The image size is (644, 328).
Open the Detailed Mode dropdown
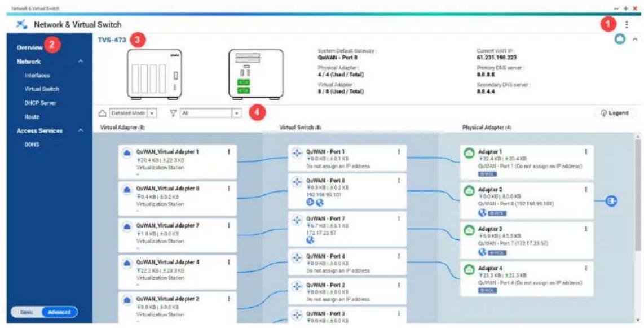(x=133, y=112)
